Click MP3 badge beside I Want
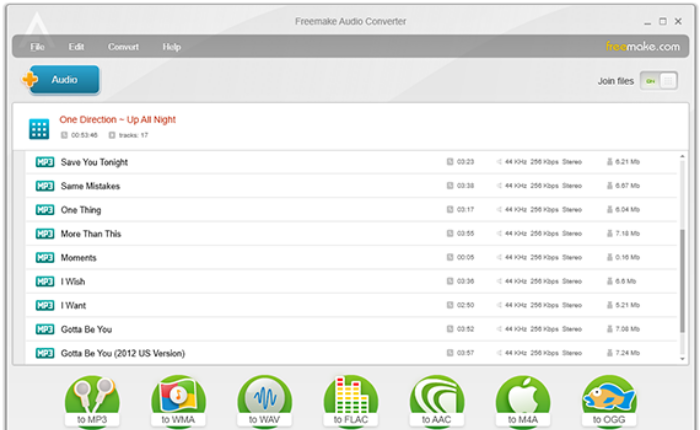The width and height of the screenshot is (700, 430). (45, 305)
